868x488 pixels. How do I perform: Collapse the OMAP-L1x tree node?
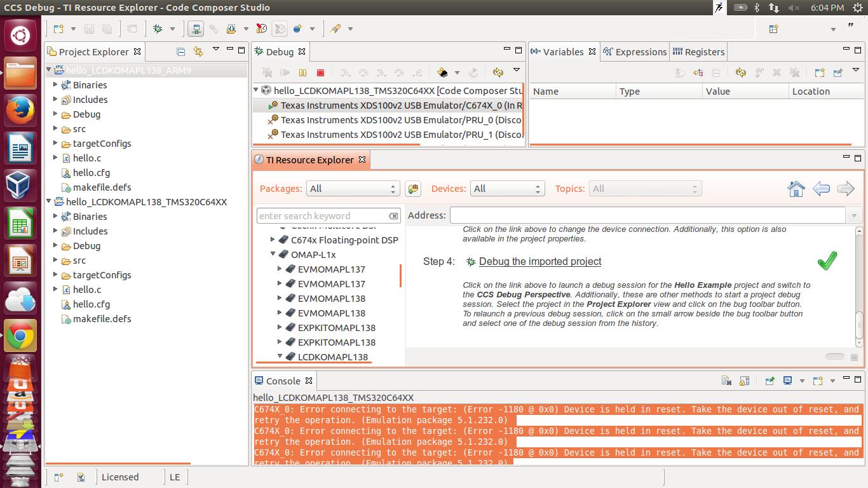pyautogui.click(x=273, y=254)
